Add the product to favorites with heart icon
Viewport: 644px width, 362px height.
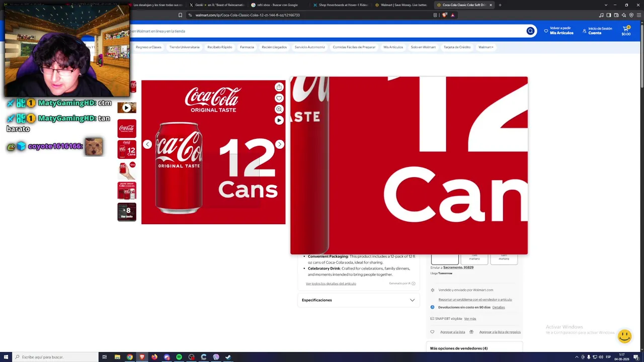pyautogui.click(x=279, y=98)
